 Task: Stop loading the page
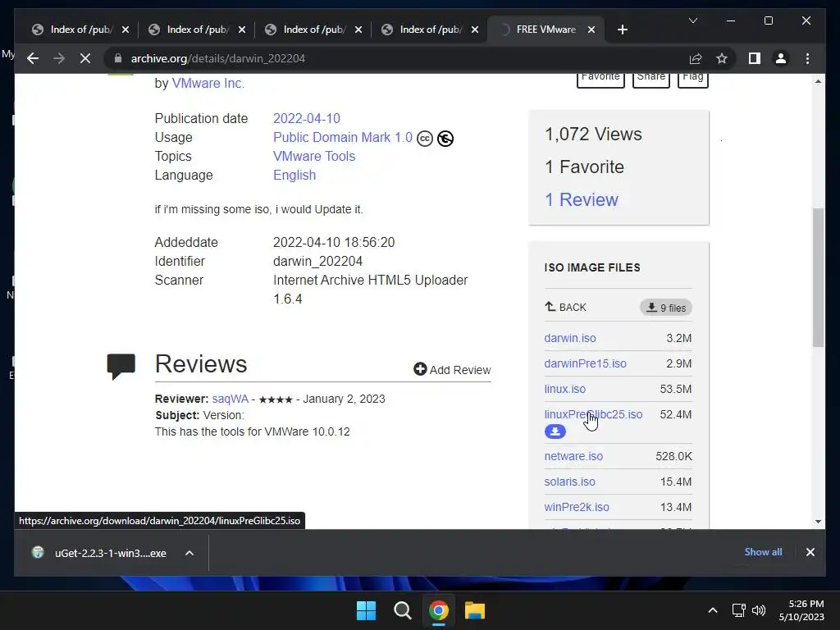(85, 58)
